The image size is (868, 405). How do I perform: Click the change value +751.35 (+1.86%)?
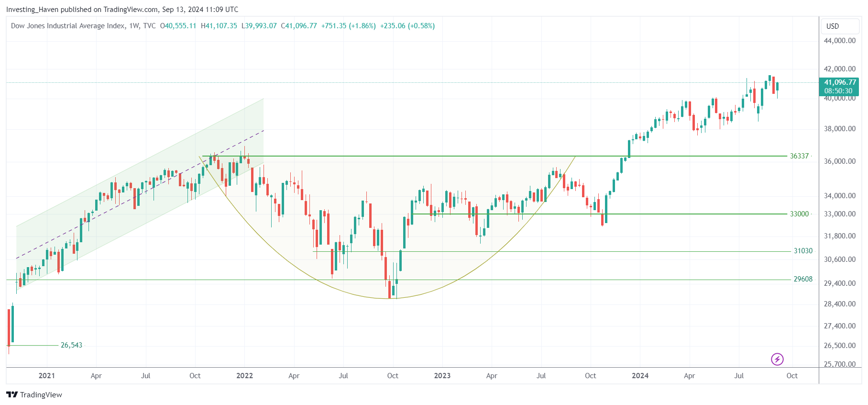click(349, 26)
